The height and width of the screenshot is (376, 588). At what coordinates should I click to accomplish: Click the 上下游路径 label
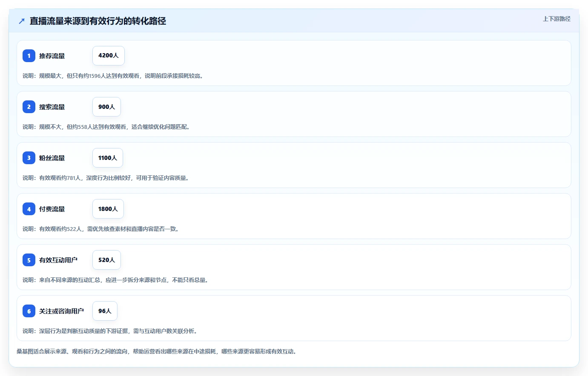pos(556,19)
